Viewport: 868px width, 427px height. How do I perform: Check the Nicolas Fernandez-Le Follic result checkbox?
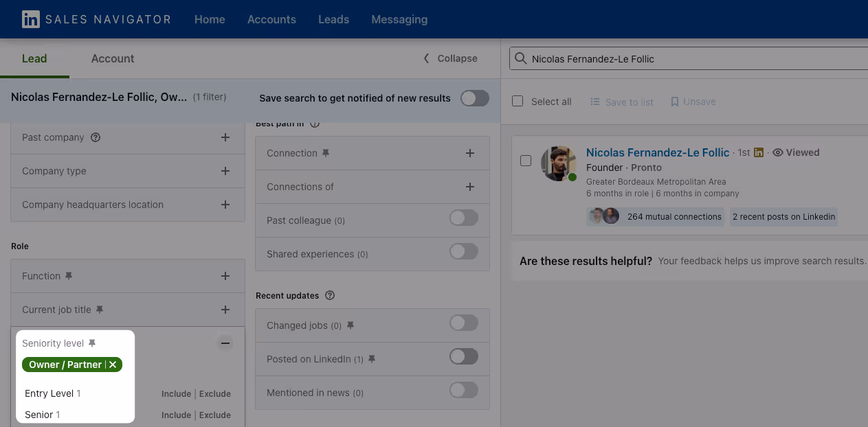(x=526, y=161)
